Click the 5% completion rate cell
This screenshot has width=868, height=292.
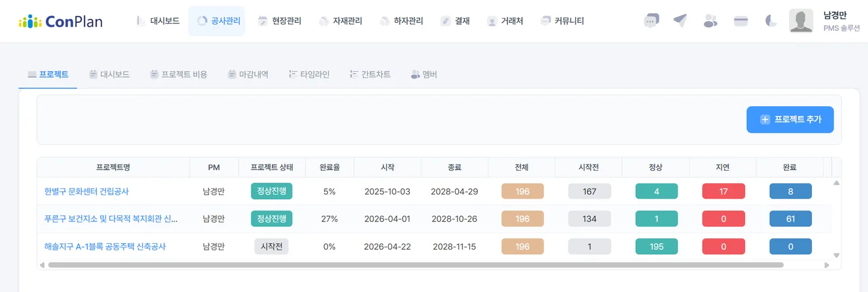click(x=329, y=191)
